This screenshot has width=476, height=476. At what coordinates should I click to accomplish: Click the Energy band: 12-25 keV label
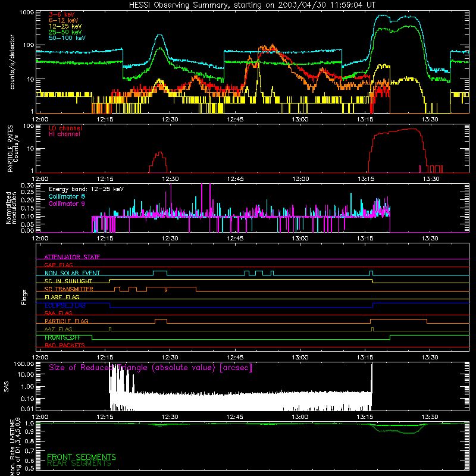coord(86,189)
